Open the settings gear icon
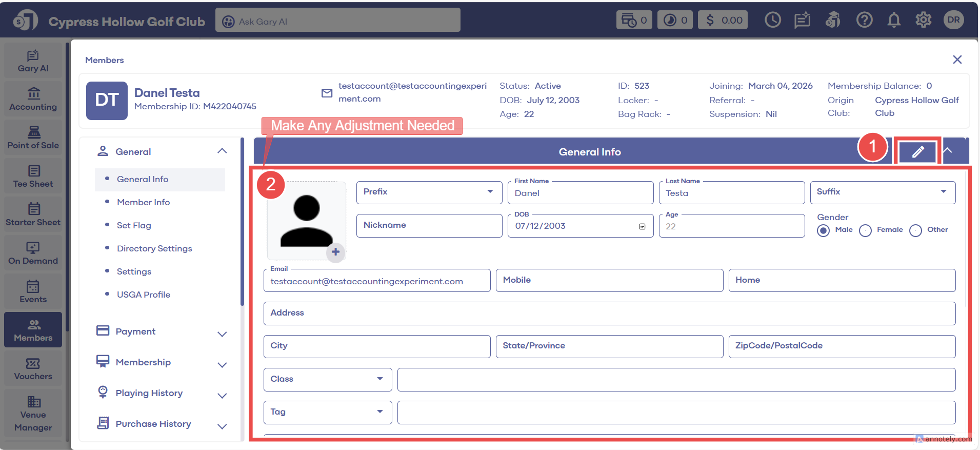This screenshot has height=450, width=980. tap(923, 21)
